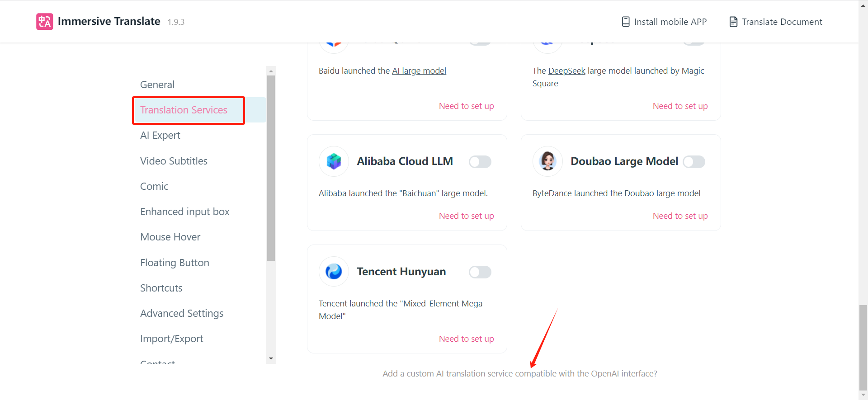The height and width of the screenshot is (400, 868).
Task: Click the mobile phone icon near Install mobile APP
Action: point(626,21)
